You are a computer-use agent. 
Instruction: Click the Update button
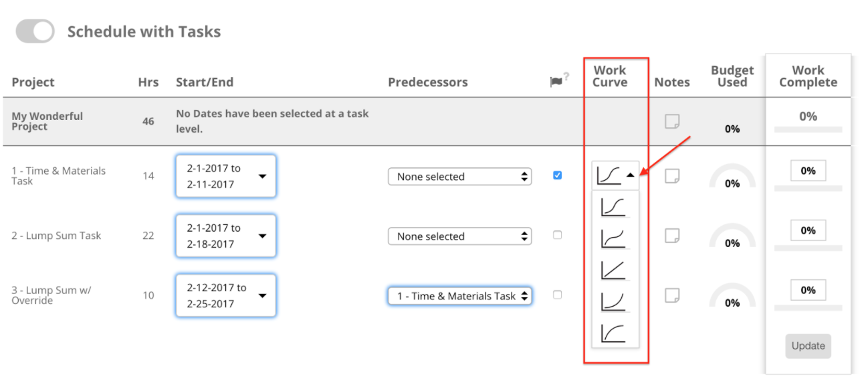[x=808, y=345]
